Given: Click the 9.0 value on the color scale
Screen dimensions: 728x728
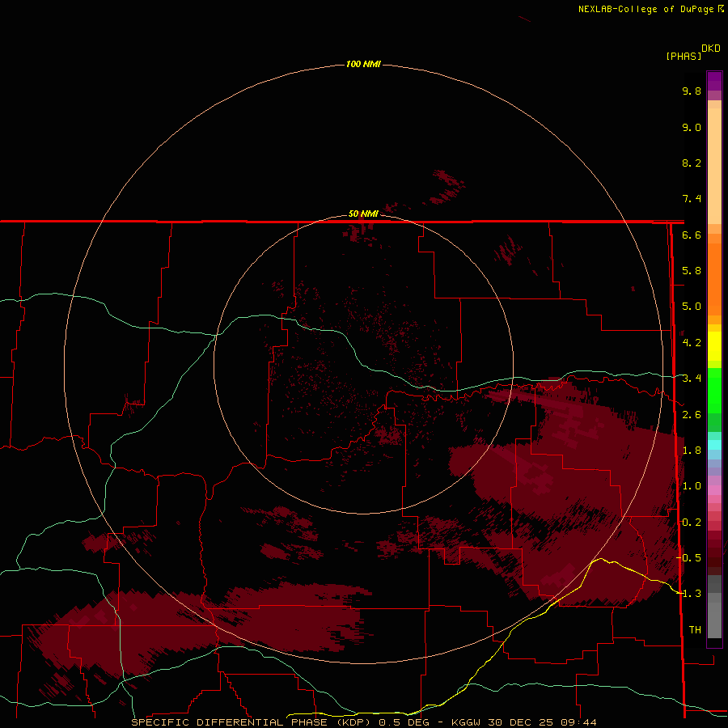Looking at the screenshot, I should pos(692,127).
